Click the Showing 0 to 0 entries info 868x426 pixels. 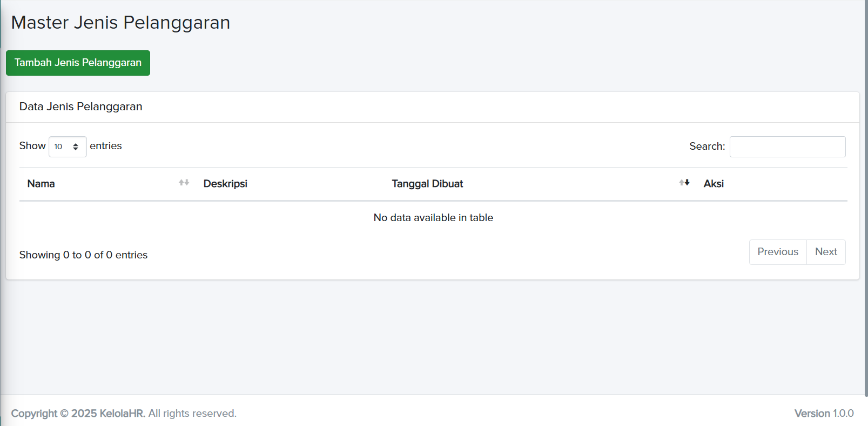[83, 255]
